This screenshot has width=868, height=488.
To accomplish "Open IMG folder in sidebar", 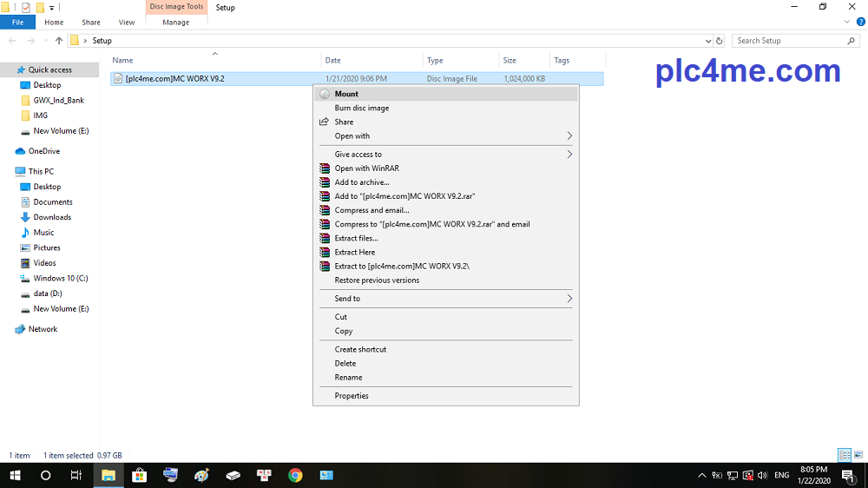I will 41,115.
